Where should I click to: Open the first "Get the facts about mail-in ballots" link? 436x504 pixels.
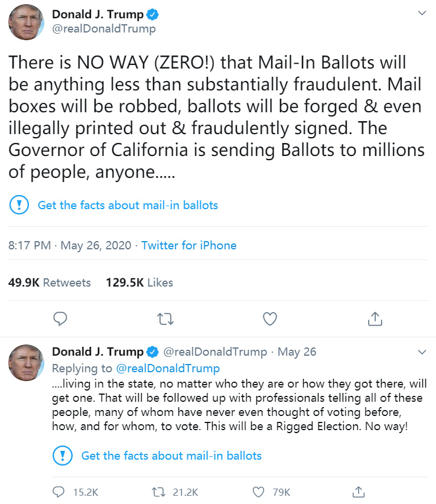tap(128, 206)
